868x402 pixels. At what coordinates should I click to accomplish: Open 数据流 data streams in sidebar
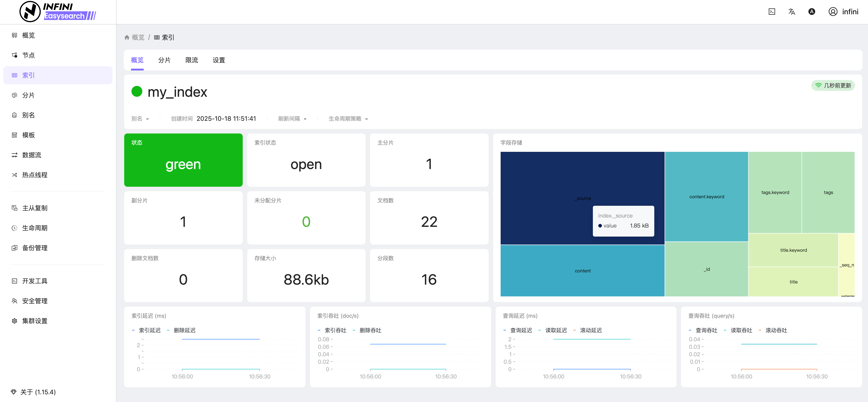[31, 155]
